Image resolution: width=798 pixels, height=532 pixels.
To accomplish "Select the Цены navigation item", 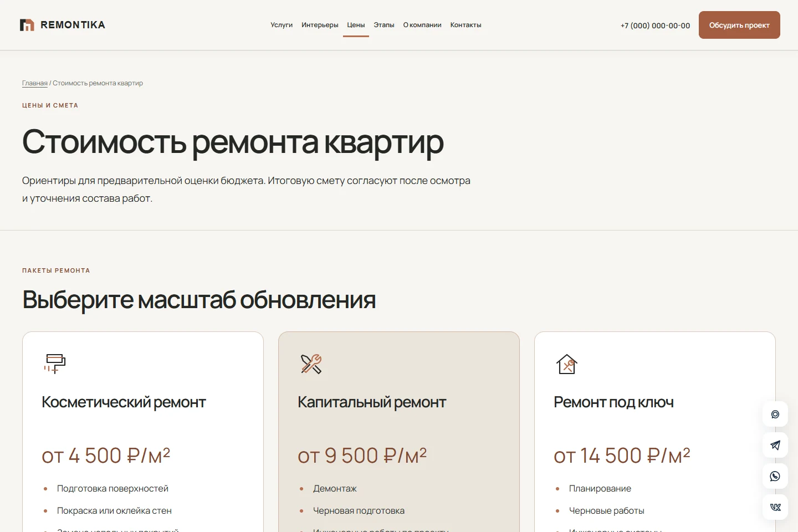I will 356,25.
